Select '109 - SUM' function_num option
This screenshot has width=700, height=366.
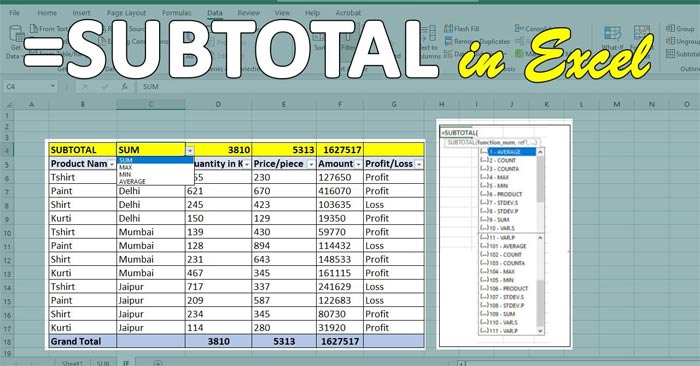coord(508,314)
